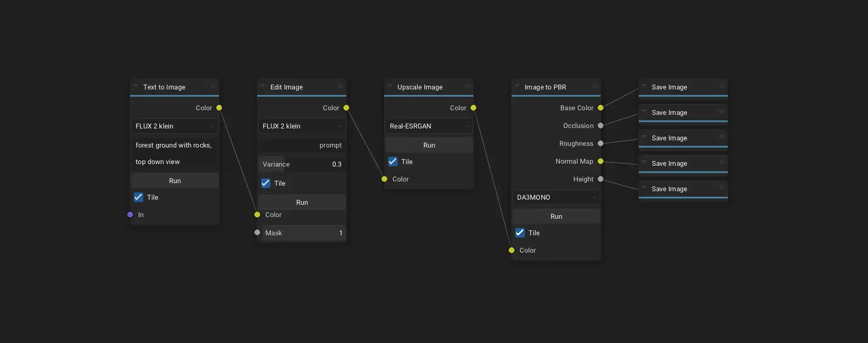Click the Color input socket on Upscale Image
The height and width of the screenshot is (343, 868).
point(384,179)
